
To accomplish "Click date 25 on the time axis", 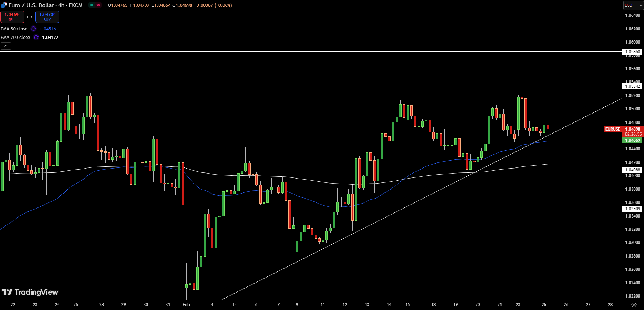I will click(544, 305).
